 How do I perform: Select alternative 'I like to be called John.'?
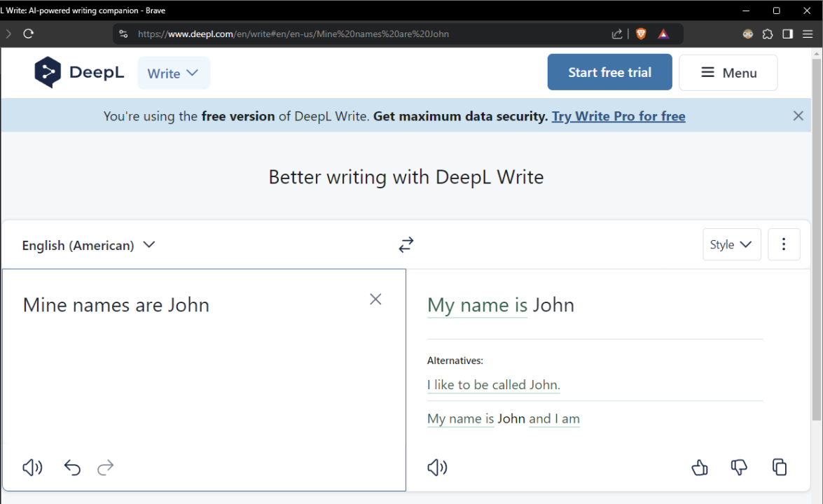click(493, 384)
